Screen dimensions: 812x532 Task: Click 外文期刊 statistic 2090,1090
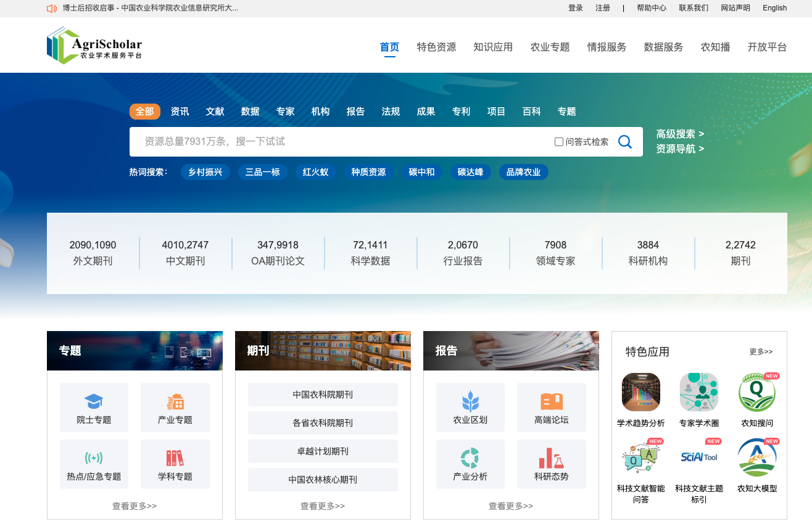tap(93, 253)
